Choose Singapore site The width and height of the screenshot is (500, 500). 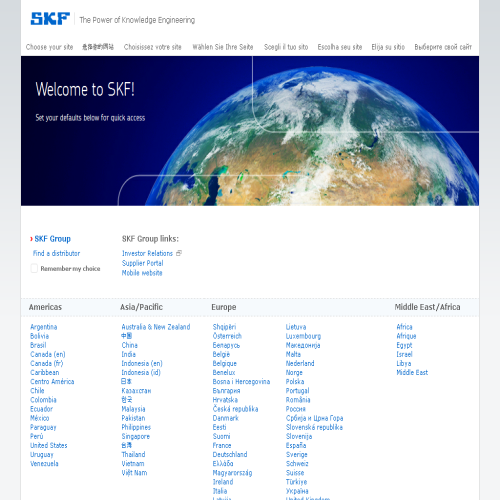136,436
